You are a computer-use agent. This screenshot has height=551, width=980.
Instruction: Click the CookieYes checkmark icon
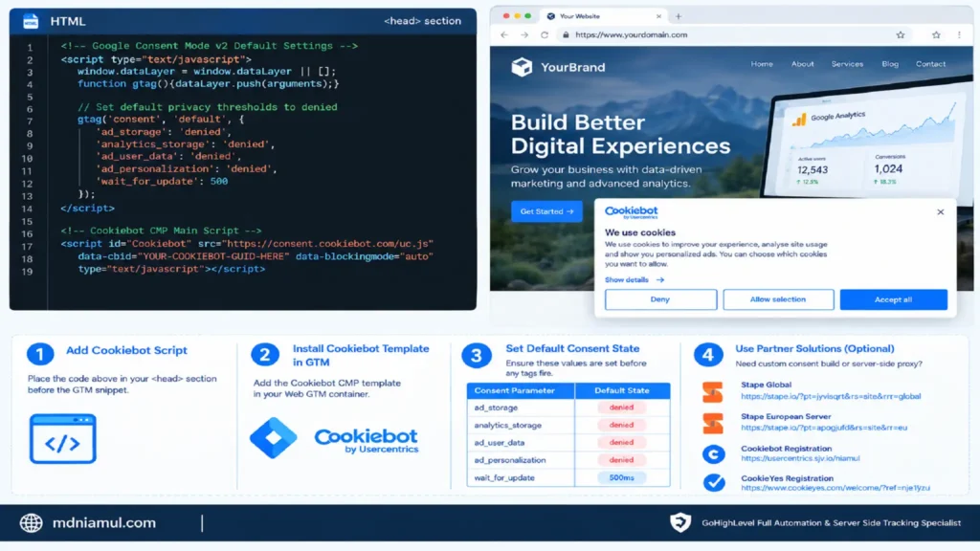tap(714, 482)
